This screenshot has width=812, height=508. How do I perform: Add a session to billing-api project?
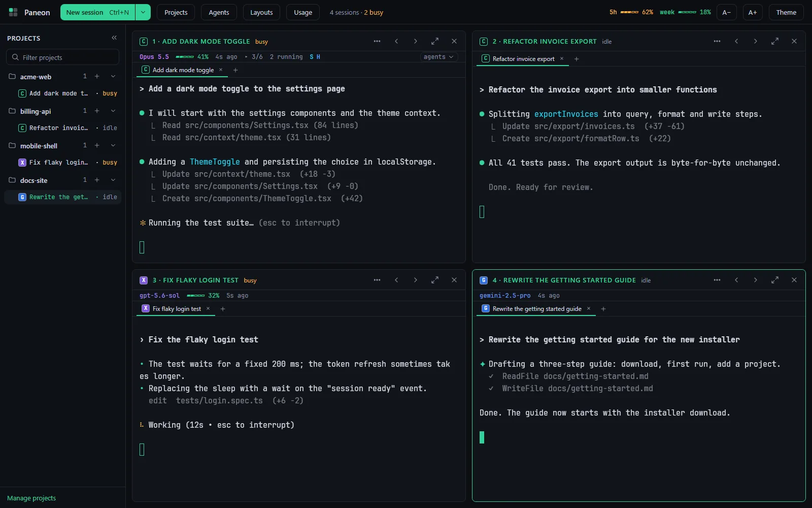pos(97,111)
